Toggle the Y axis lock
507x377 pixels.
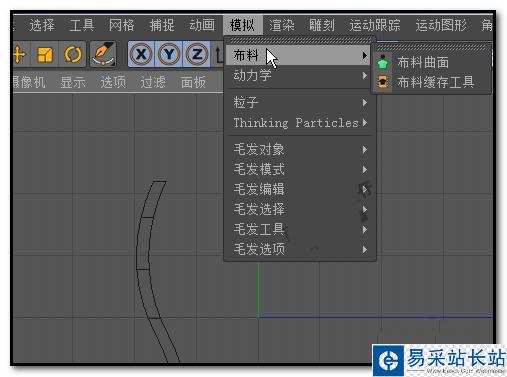click(169, 54)
